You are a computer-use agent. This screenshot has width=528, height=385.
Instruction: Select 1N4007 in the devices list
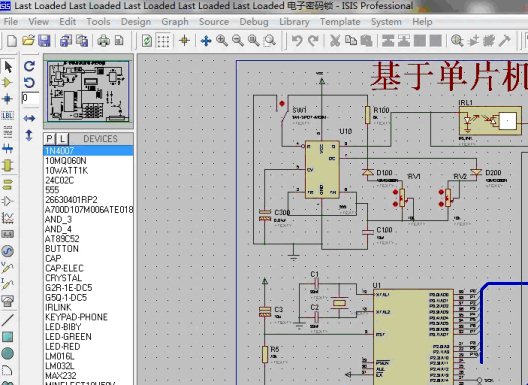pos(89,151)
